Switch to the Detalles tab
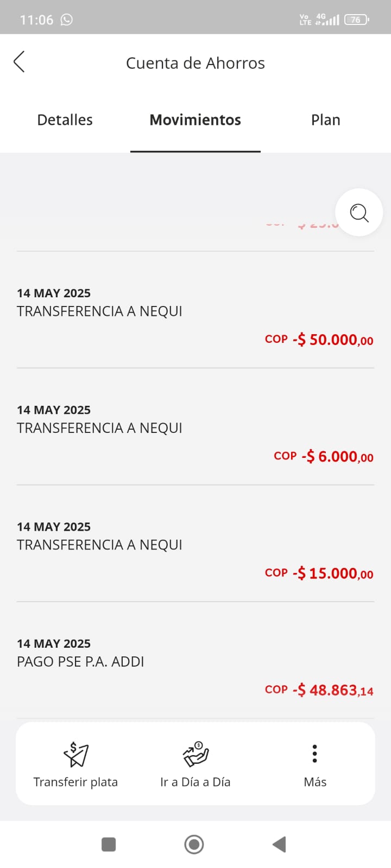This screenshot has width=391, height=868. point(65,120)
